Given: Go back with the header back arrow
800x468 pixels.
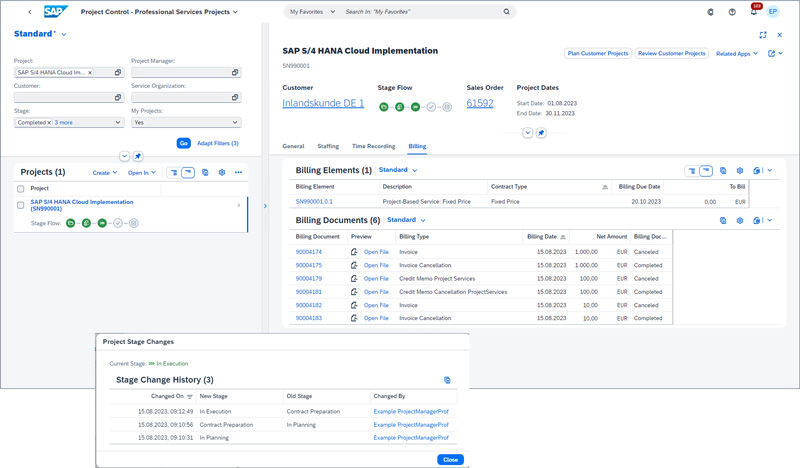Looking at the screenshot, I should coord(30,12).
